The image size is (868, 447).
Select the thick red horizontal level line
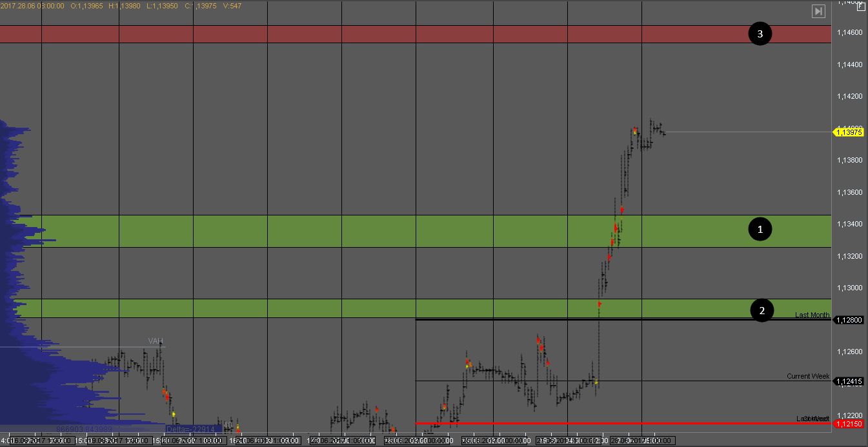(581, 424)
